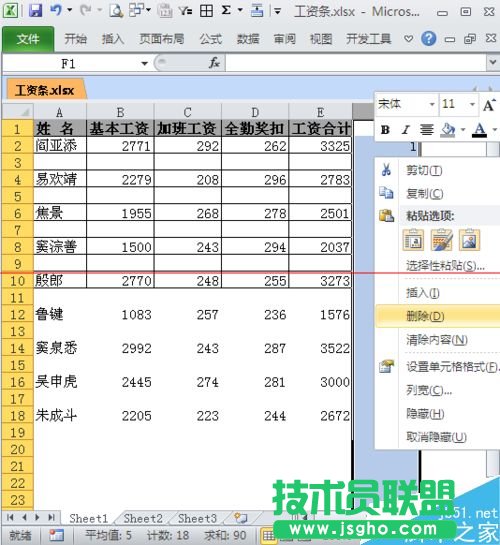Screen dimensions: 500x545
Task: Choose the paste formatting brush icon
Action: (441, 240)
